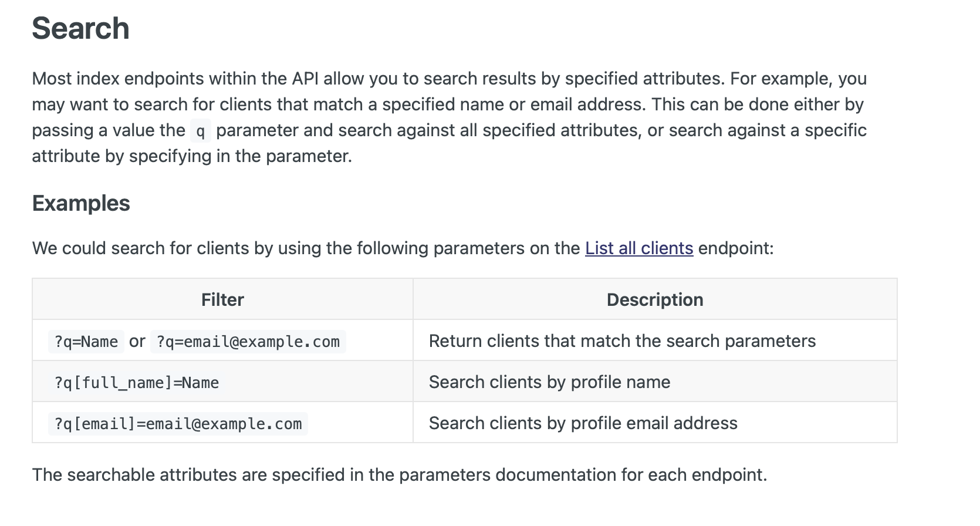Click the ?q[full_name]=Name code snippet
The width and height of the screenshot is (980, 526).
pos(137,383)
